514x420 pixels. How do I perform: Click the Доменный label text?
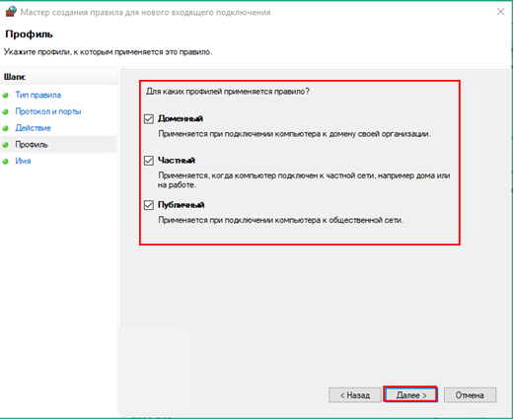pyautogui.click(x=181, y=118)
